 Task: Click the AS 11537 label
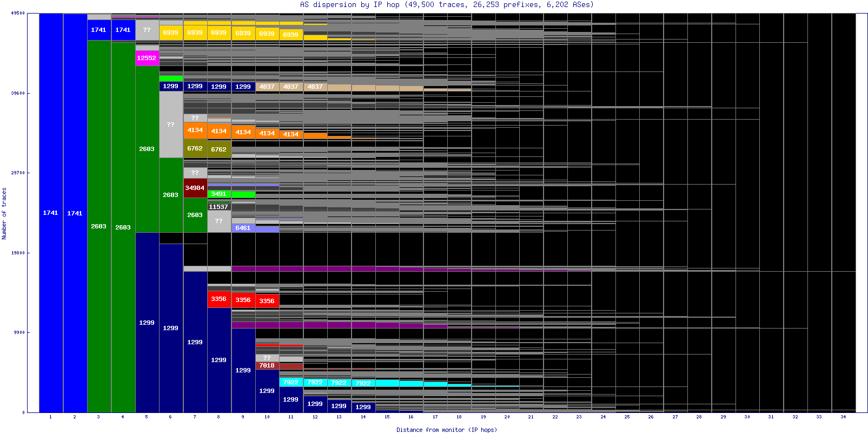point(218,207)
